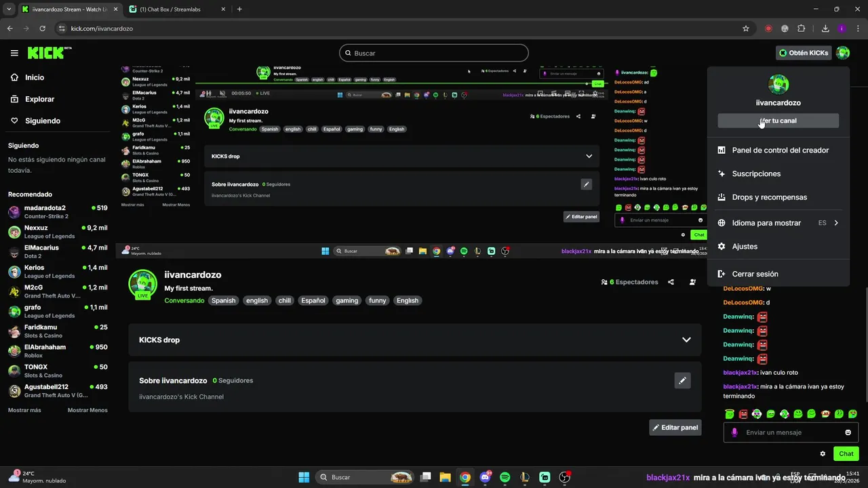This screenshot has width=868, height=488.
Task: Open grafo recommended channel
Action: [x=58, y=311]
